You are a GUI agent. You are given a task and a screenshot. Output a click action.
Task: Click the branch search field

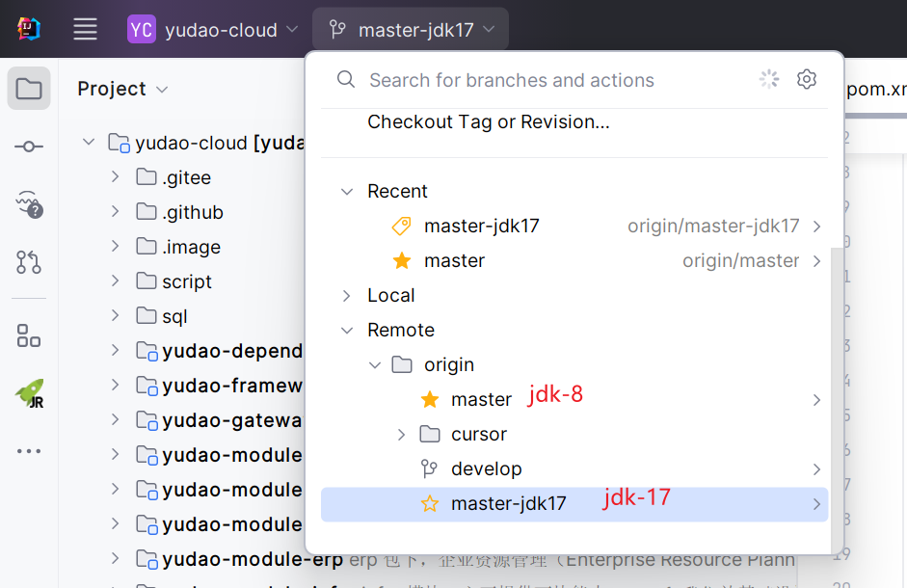click(x=512, y=80)
